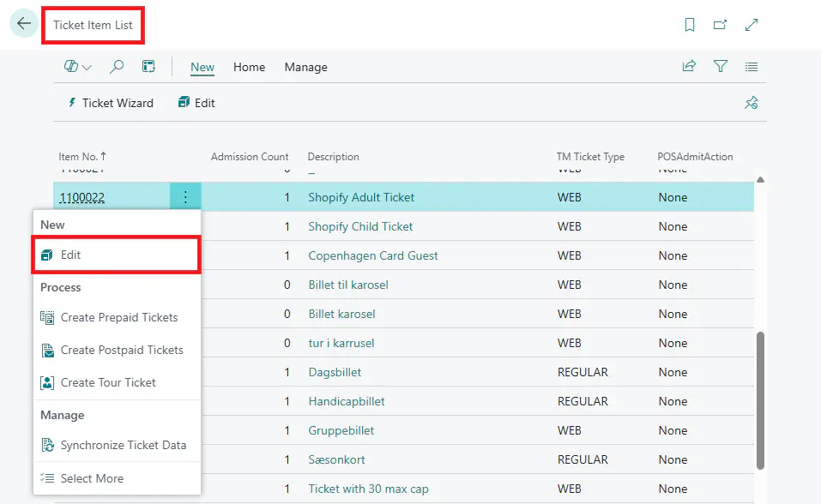The image size is (821, 504).
Task: Click the back arrow button
Action: coord(23,24)
